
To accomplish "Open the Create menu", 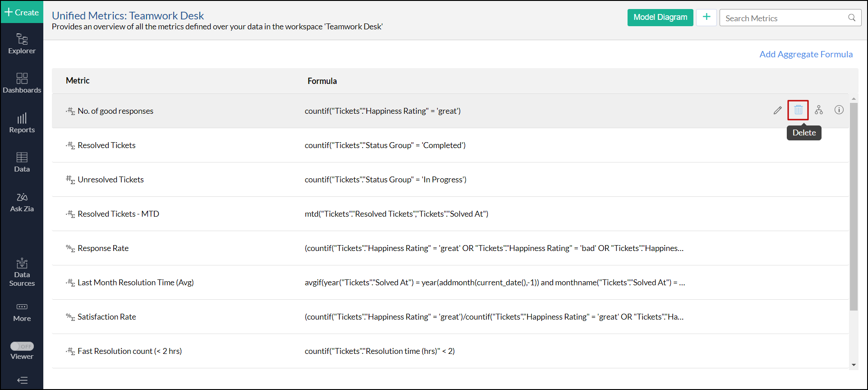I will click(x=22, y=12).
